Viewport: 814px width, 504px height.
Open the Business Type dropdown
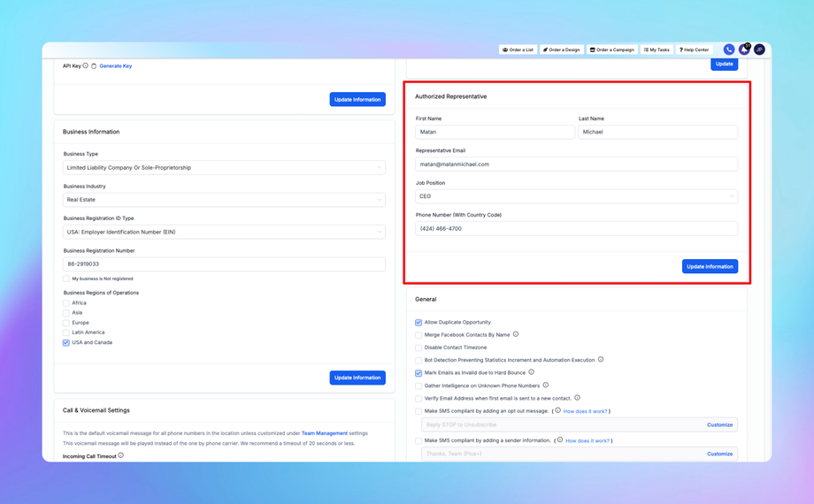(x=224, y=168)
